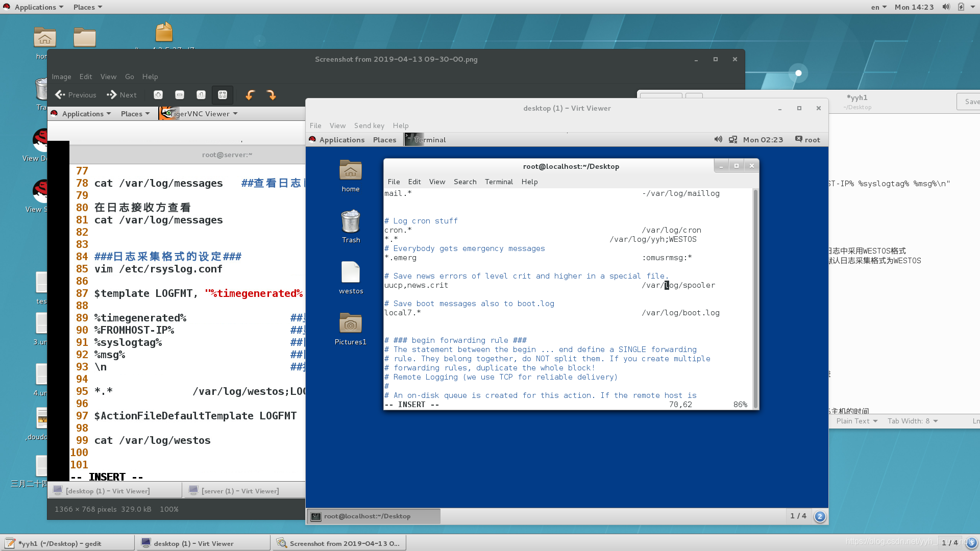Click guest taskbar root@localhost:~/Desktop button
The height and width of the screenshot is (551, 980).
[374, 516]
